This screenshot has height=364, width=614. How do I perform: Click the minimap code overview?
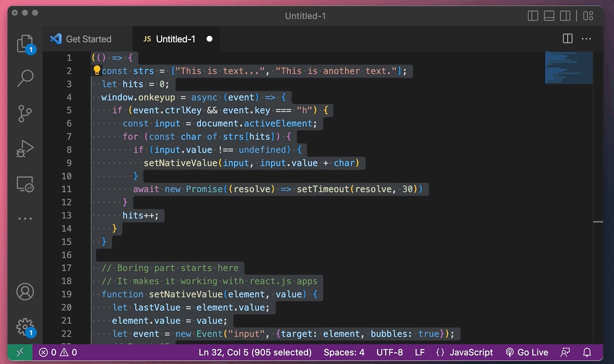point(568,67)
